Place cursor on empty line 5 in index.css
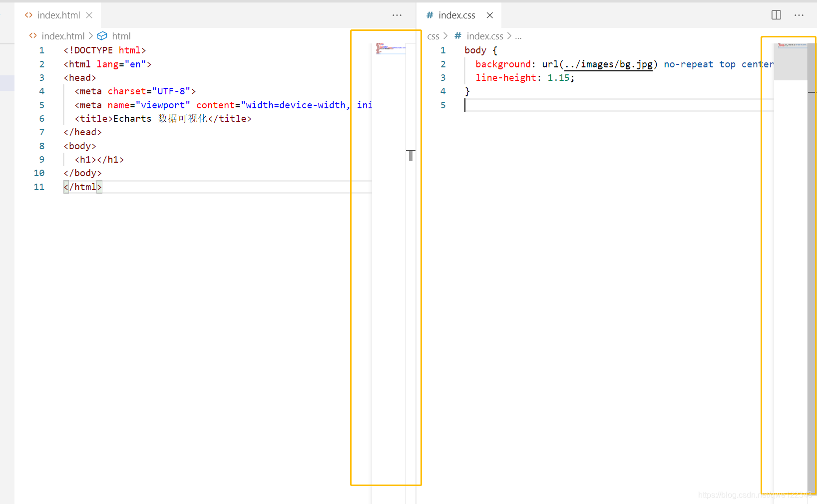 click(x=618, y=105)
